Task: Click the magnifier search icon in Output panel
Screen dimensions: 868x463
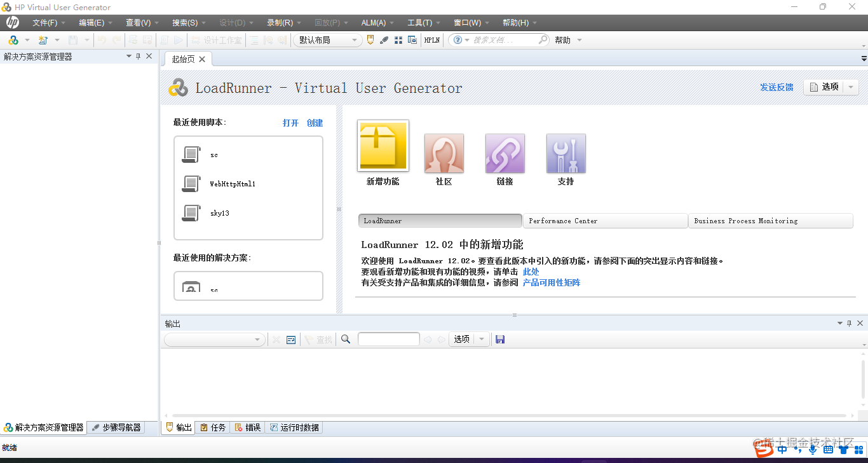Action: pos(346,339)
